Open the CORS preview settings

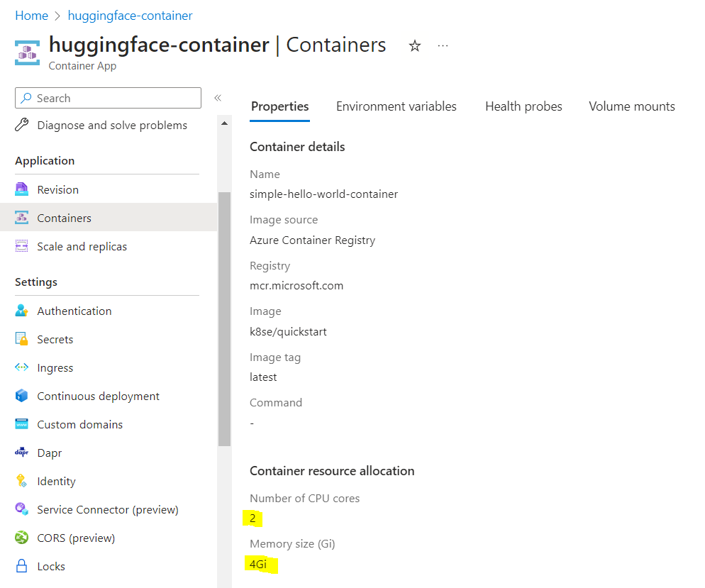point(22,538)
